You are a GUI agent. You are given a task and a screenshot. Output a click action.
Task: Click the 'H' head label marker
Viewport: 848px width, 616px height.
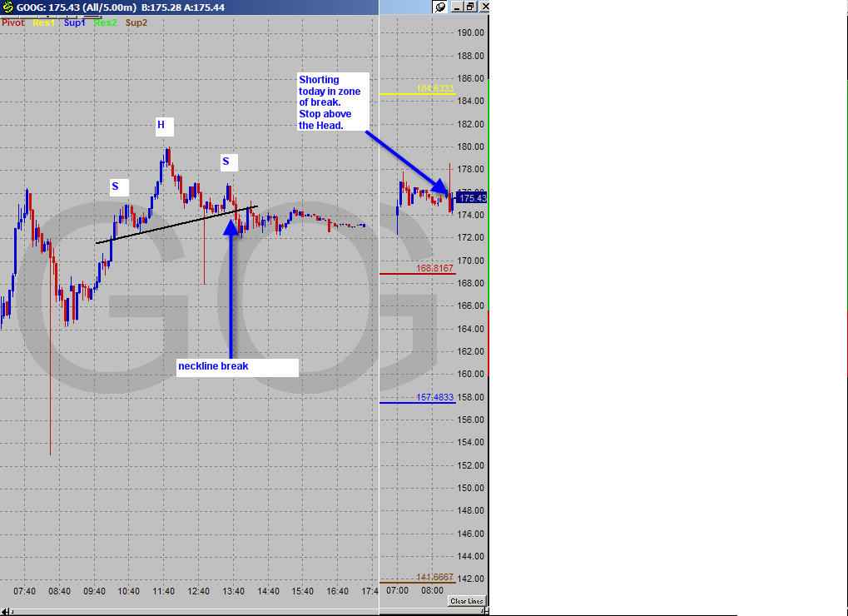(x=161, y=126)
